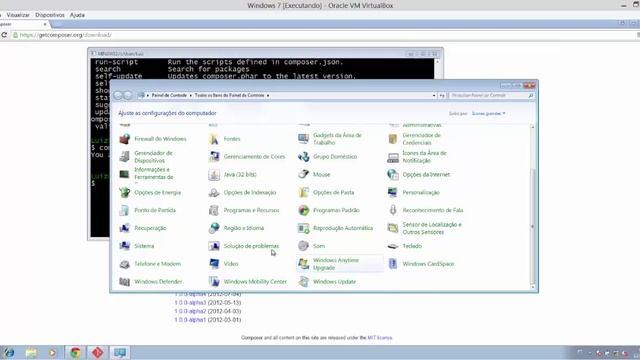The height and width of the screenshot is (360, 640).
Task: Click the Windows Defender label
Action: (x=158, y=282)
